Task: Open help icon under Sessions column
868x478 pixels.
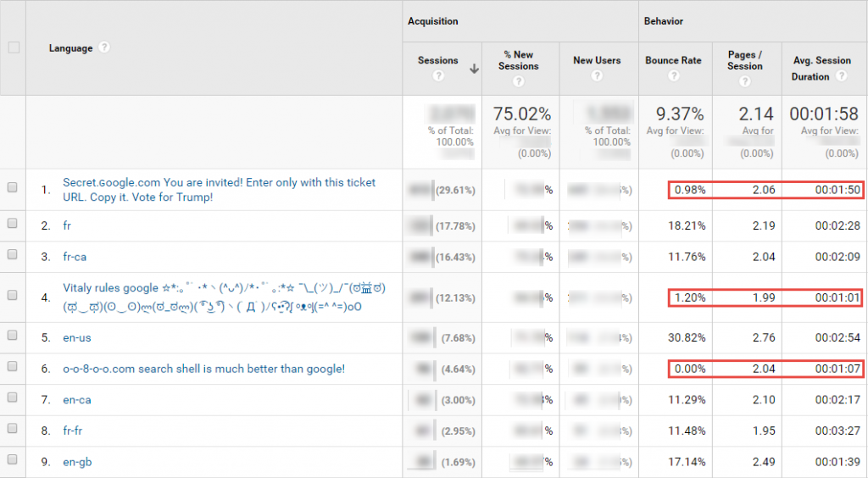Action: point(438,76)
